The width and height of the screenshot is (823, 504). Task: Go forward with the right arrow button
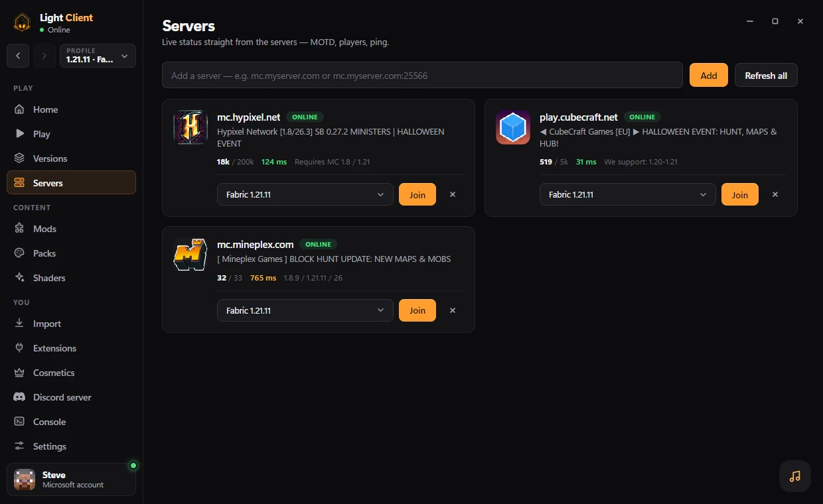click(44, 56)
